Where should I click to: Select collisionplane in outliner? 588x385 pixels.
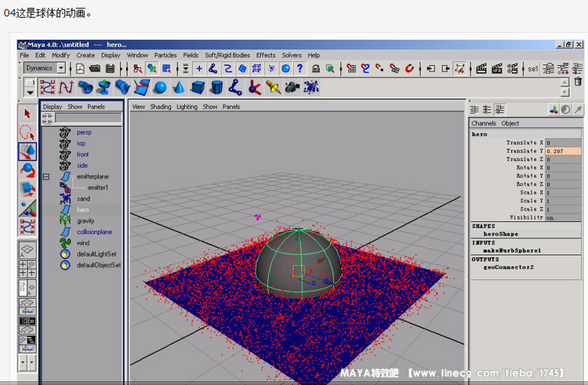pos(95,232)
